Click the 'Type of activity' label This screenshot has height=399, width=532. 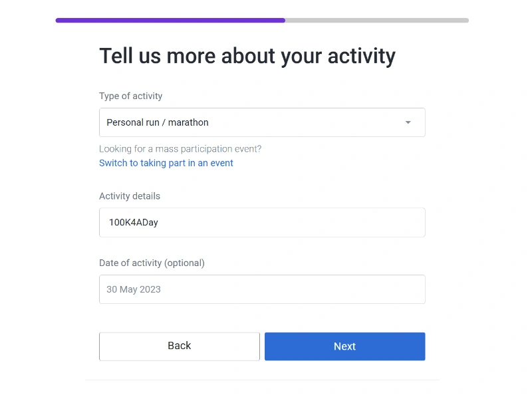click(x=130, y=96)
